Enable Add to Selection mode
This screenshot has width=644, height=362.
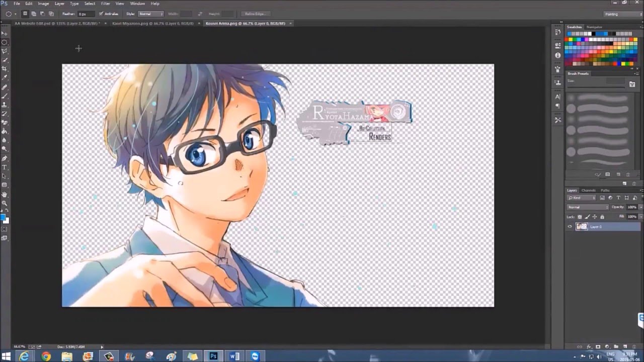click(34, 14)
